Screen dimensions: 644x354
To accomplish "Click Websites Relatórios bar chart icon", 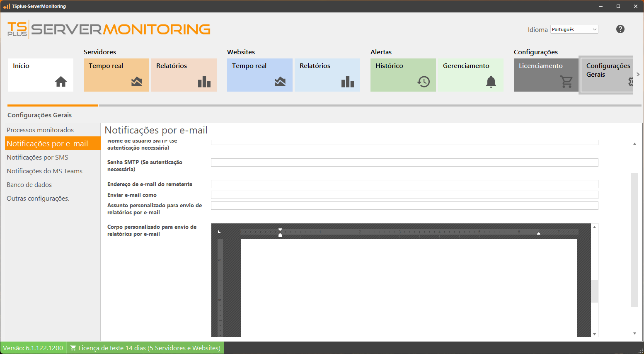I will [348, 82].
